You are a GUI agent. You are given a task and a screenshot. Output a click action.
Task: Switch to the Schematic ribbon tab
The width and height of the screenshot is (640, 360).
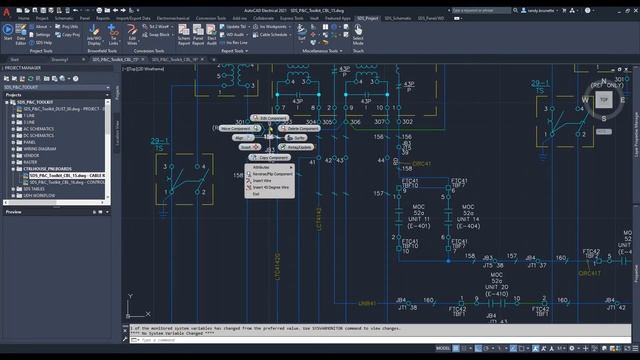64,18
